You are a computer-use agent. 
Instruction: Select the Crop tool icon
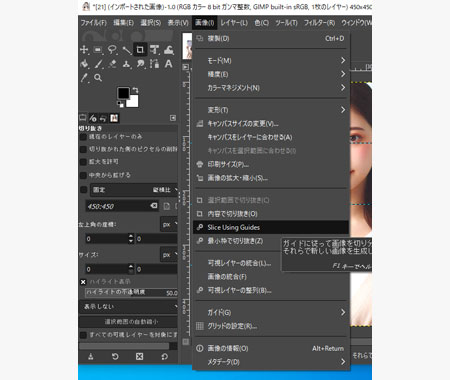(x=140, y=50)
